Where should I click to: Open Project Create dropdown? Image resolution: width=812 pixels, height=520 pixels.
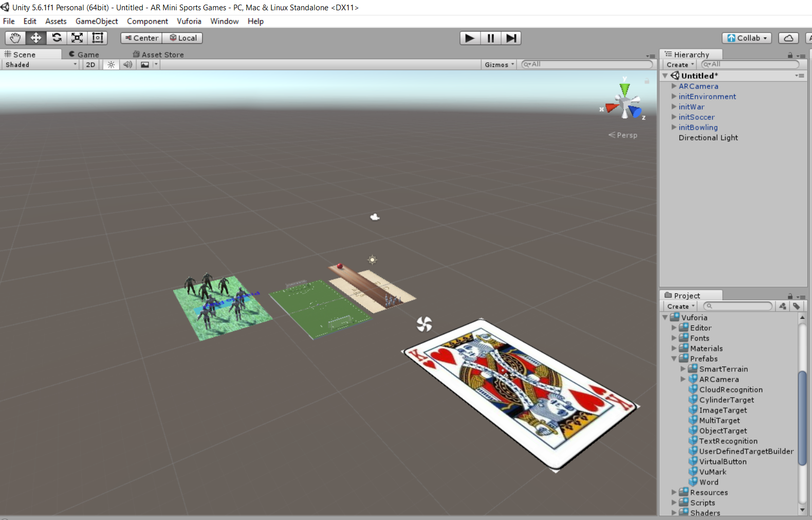[680, 307]
